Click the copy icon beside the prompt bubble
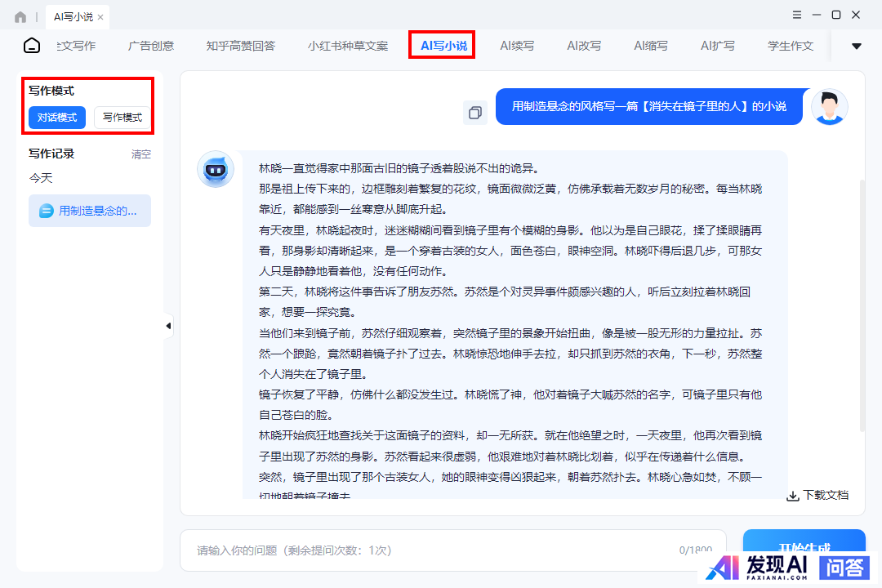 [474, 112]
